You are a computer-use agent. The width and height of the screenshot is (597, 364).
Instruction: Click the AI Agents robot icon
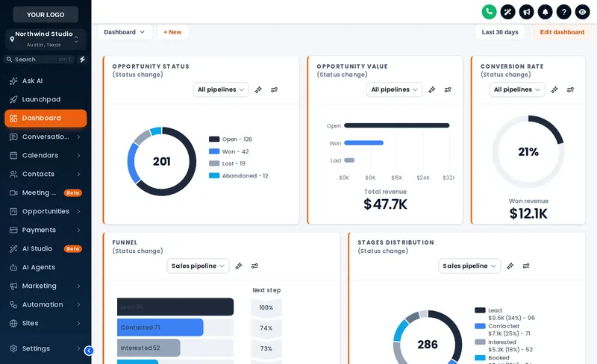pyautogui.click(x=13, y=267)
